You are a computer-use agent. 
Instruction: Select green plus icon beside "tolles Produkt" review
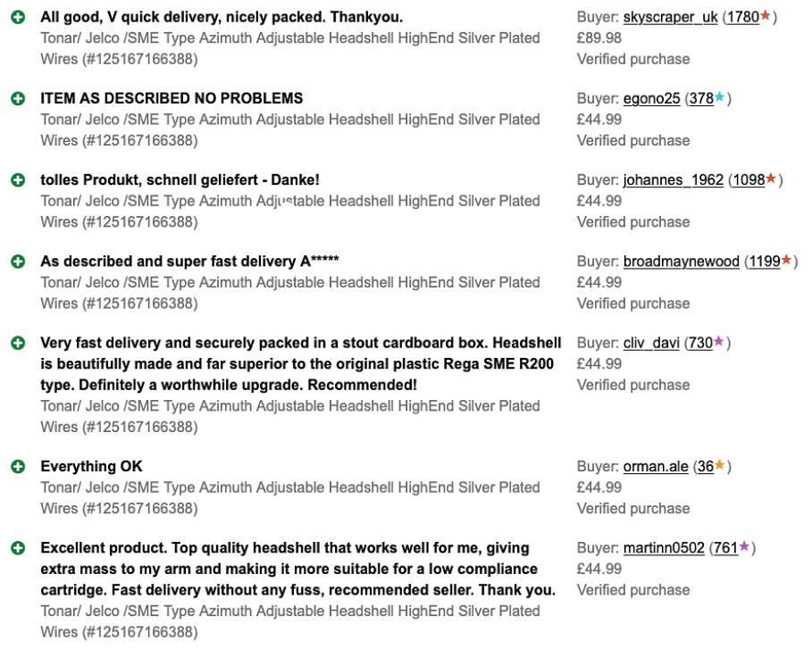click(x=18, y=180)
